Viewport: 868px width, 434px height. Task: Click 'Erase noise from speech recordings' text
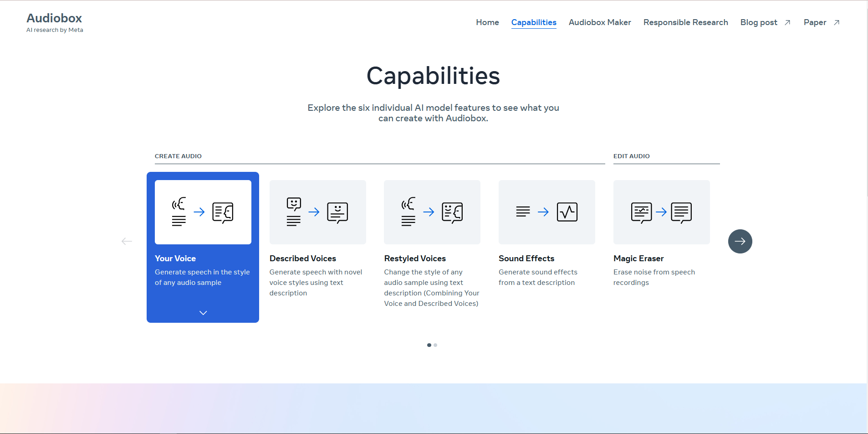pos(654,277)
